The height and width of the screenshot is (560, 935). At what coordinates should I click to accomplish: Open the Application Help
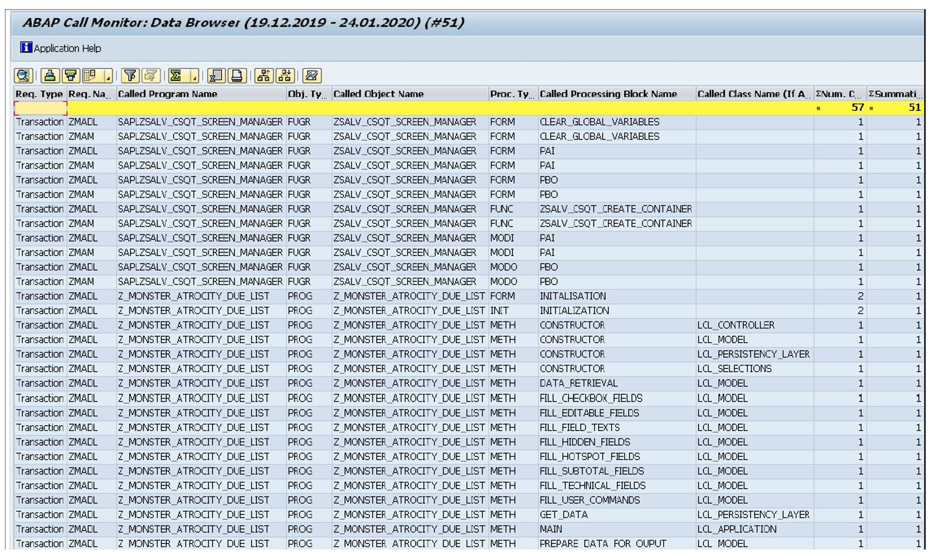click(62, 48)
